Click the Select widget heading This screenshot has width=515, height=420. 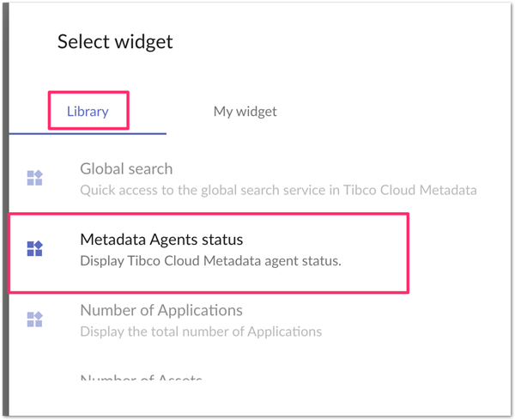pos(115,41)
